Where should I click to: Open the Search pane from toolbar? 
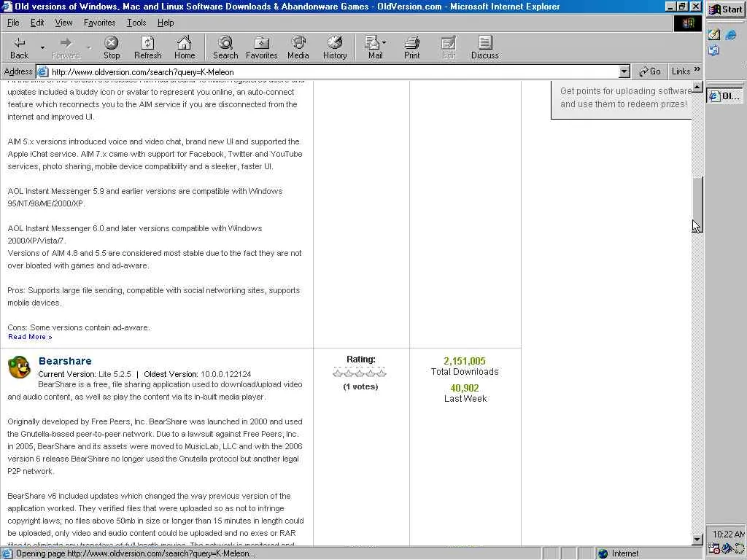coord(225,47)
